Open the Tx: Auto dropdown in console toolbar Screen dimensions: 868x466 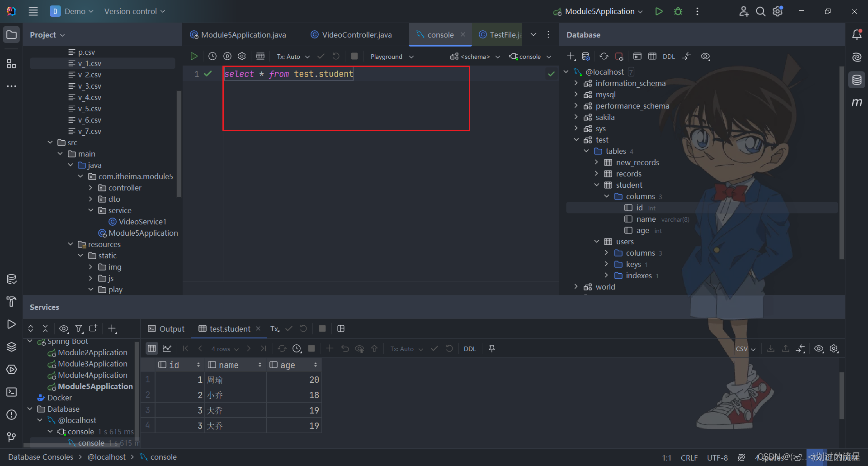[293, 57]
